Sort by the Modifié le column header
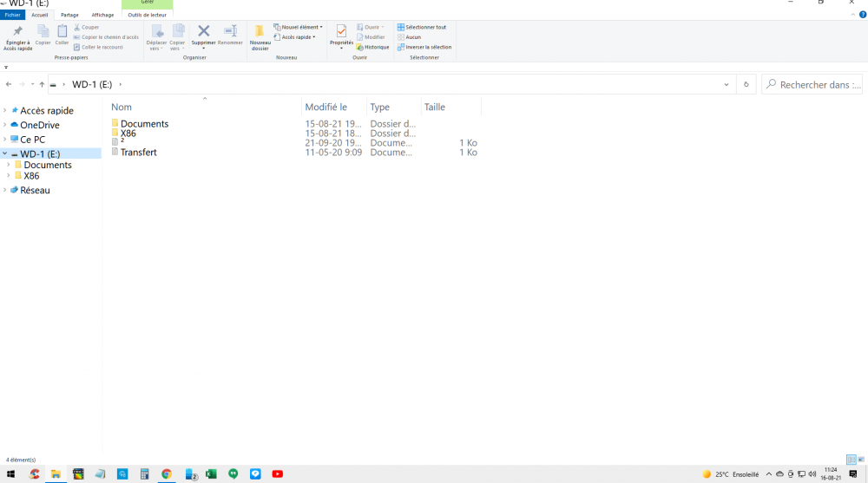 pos(326,108)
